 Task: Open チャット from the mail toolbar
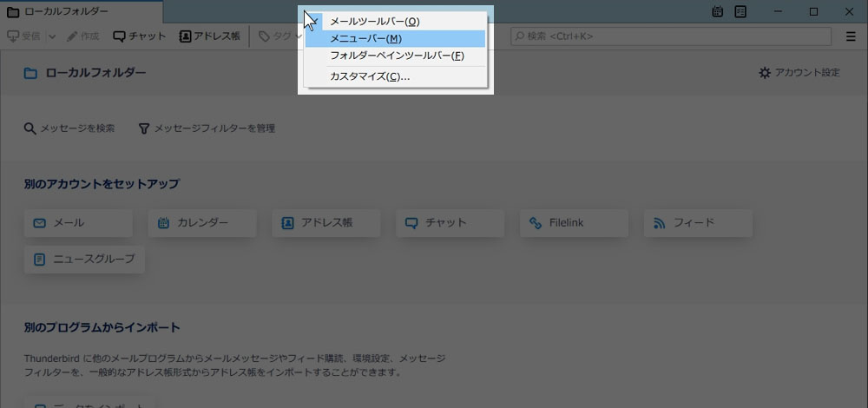[140, 36]
